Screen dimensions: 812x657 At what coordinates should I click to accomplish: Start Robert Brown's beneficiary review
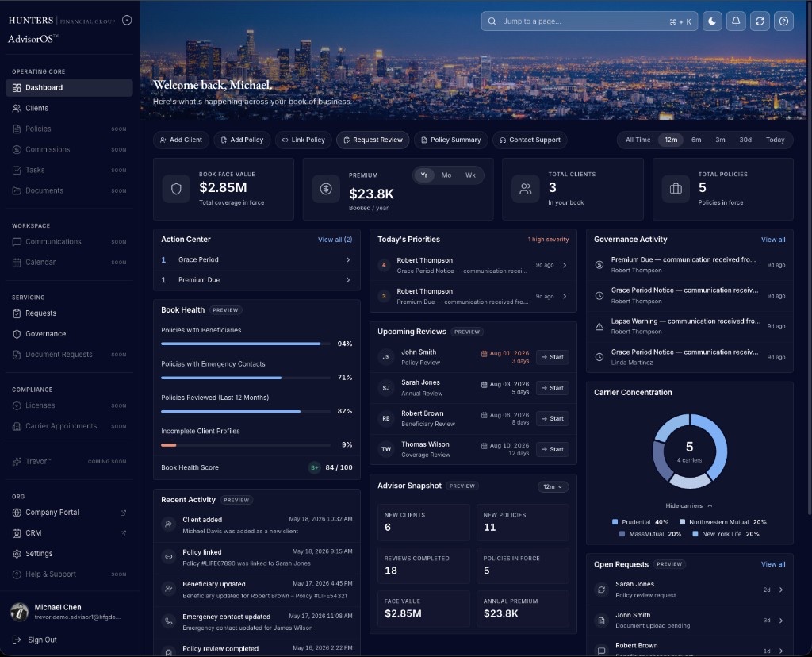click(x=553, y=419)
